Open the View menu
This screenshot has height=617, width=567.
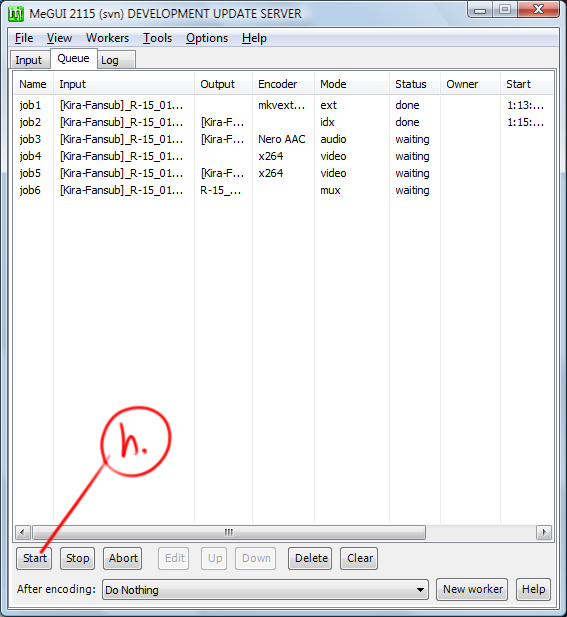[x=59, y=38]
